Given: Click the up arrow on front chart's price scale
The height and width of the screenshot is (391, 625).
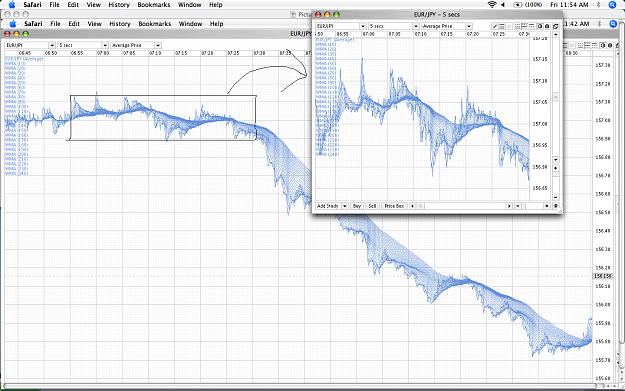Looking at the screenshot, I should pyautogui.click(x=556, y=35).
